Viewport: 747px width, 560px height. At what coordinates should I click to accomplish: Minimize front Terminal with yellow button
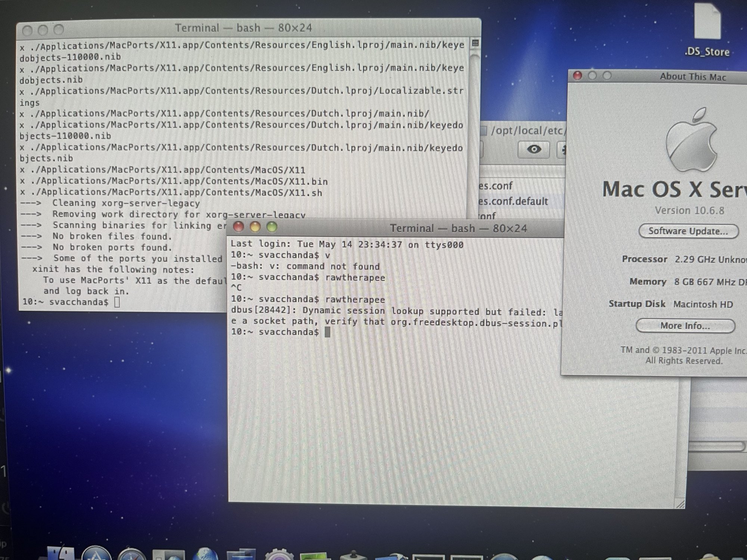[255, 227]
